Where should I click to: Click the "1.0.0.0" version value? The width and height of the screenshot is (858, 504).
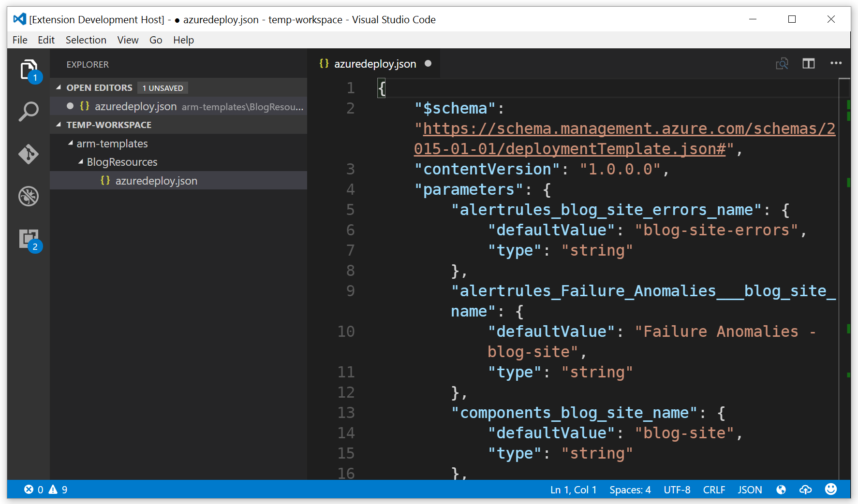coord(620,169)
